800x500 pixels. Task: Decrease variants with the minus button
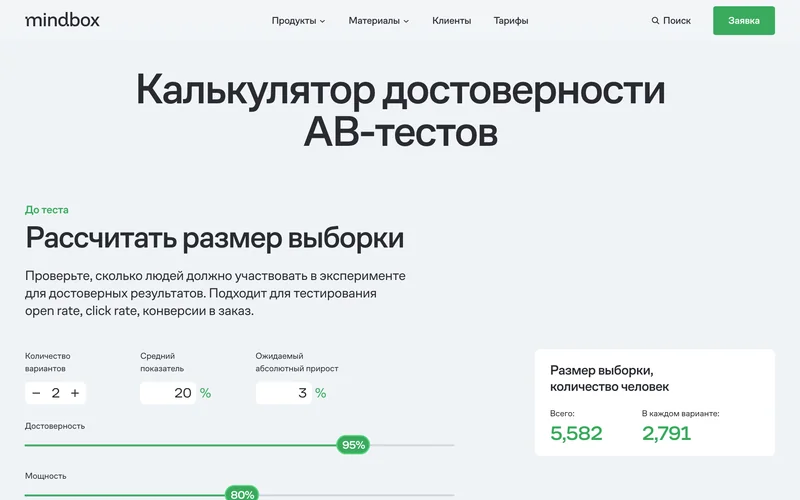[x=36, y=393]
